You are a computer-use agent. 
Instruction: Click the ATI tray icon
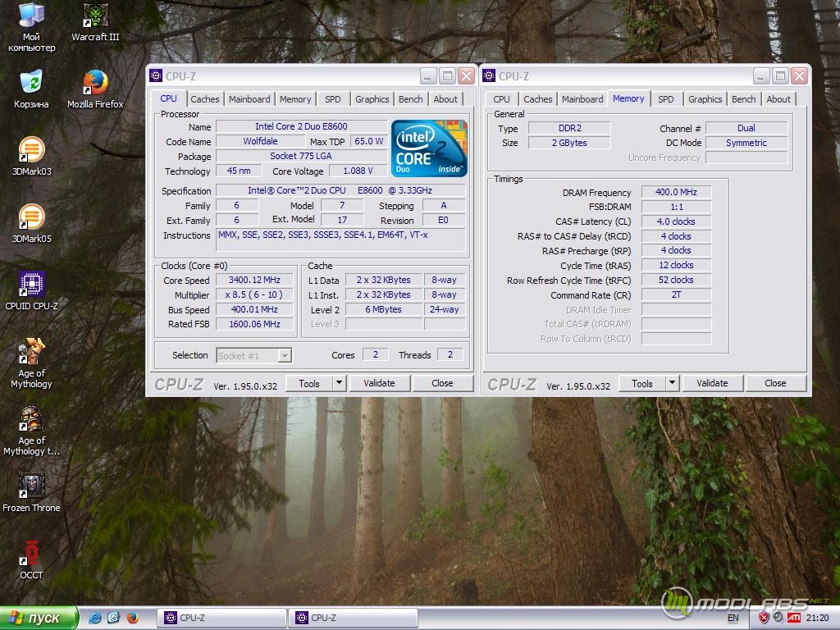pyautogui.click(x=794, y=618)
